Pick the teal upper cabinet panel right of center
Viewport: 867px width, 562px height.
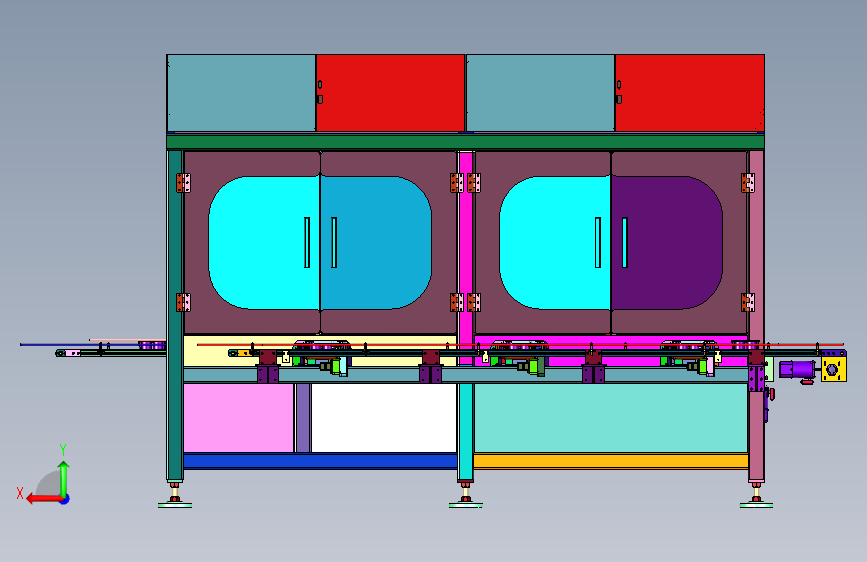(540, 93)
